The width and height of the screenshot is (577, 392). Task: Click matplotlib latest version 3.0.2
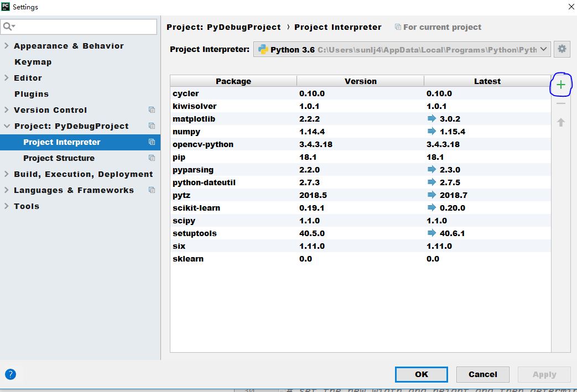tap(450, 119)
